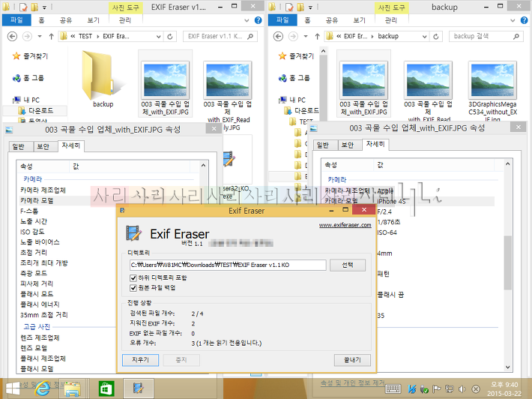Click the Exif Eraser logo icon in dialog

133,233
